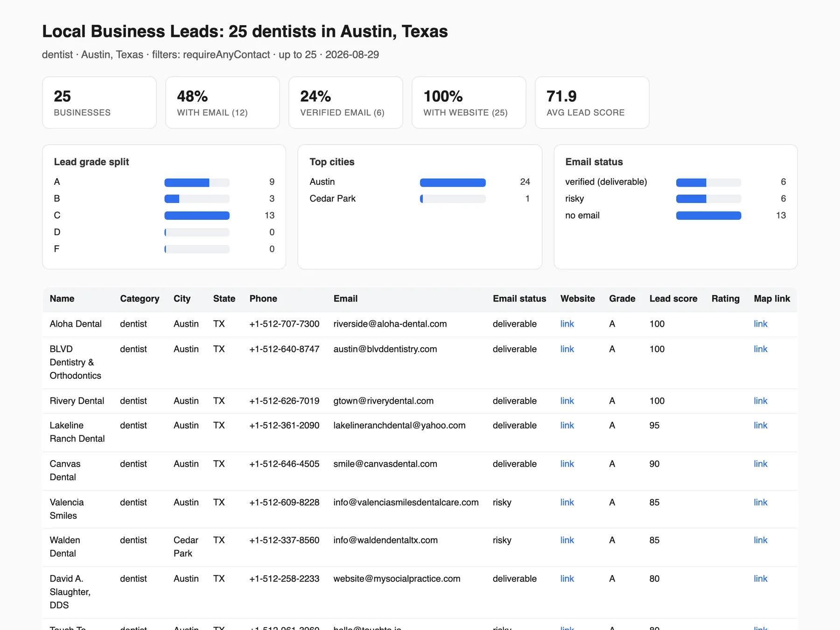
Task: Click the 48% With Email card
Action: coord(223,103)
